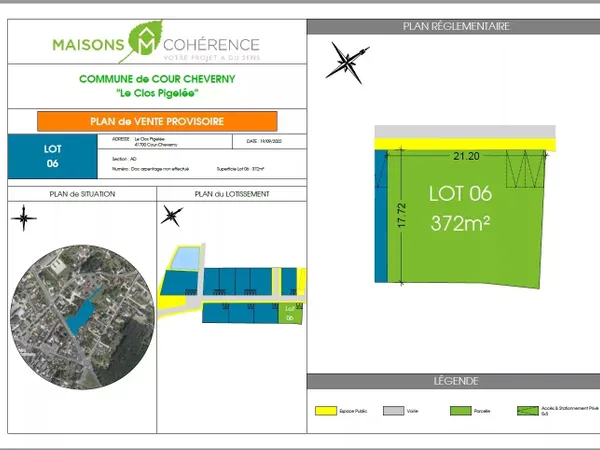Click the light blue basin area in lotissement plan
The height and width of the screenshot is (450, 600).
[x=185, y=258]
